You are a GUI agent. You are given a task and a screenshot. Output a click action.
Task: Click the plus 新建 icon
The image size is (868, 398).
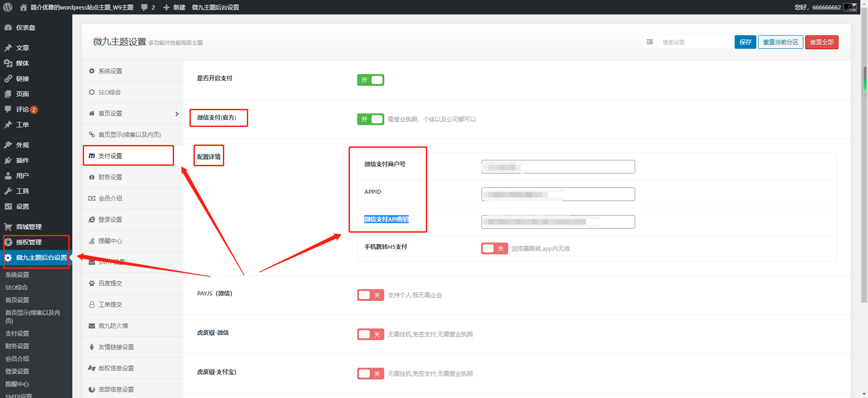(x=166, y=7)
